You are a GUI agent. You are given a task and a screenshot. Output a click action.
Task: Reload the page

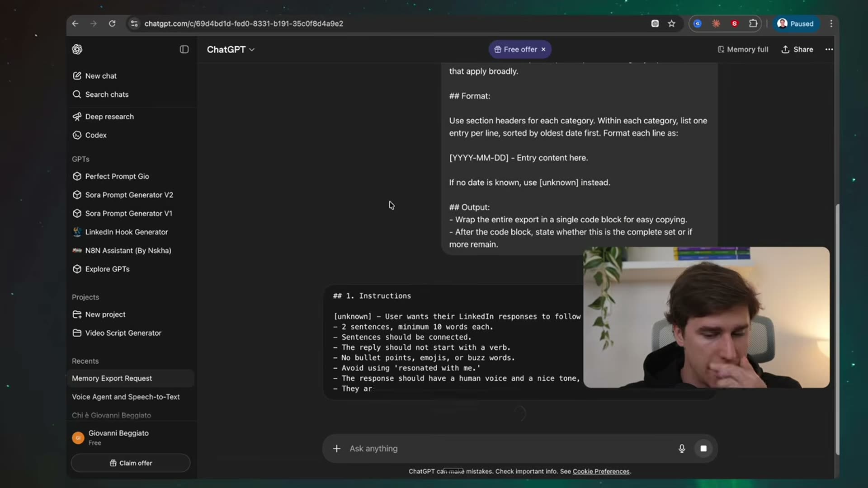pyautogui.click(x=112, y=23)
